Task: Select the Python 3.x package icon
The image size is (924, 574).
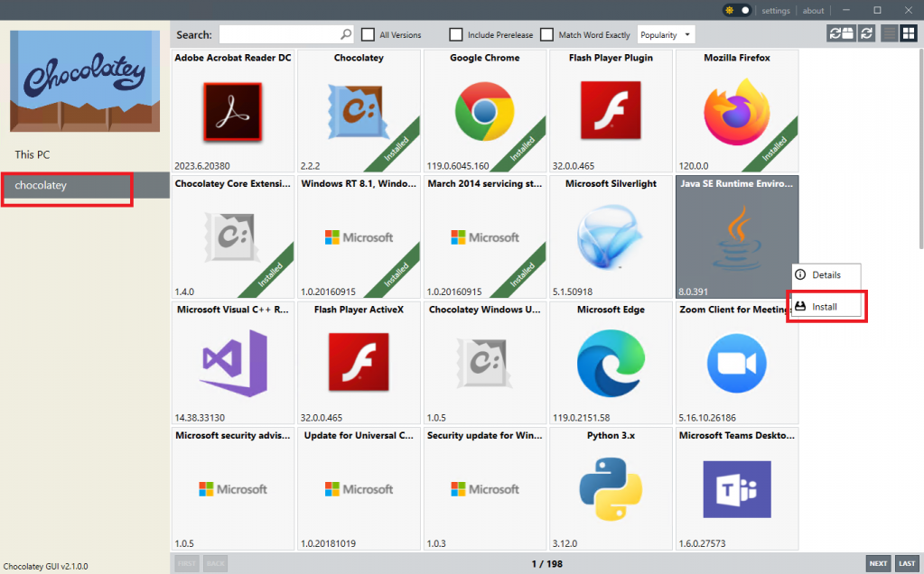Action: coord(611,489)
